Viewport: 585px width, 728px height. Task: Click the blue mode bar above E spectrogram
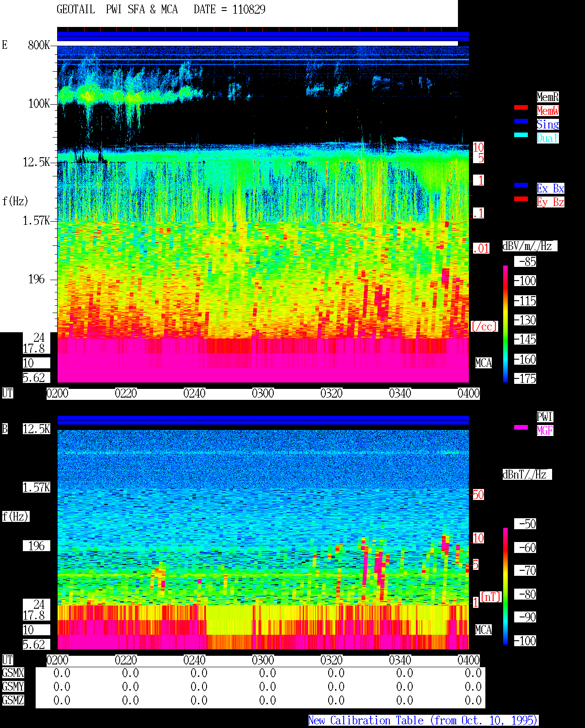tap(263, 37)
